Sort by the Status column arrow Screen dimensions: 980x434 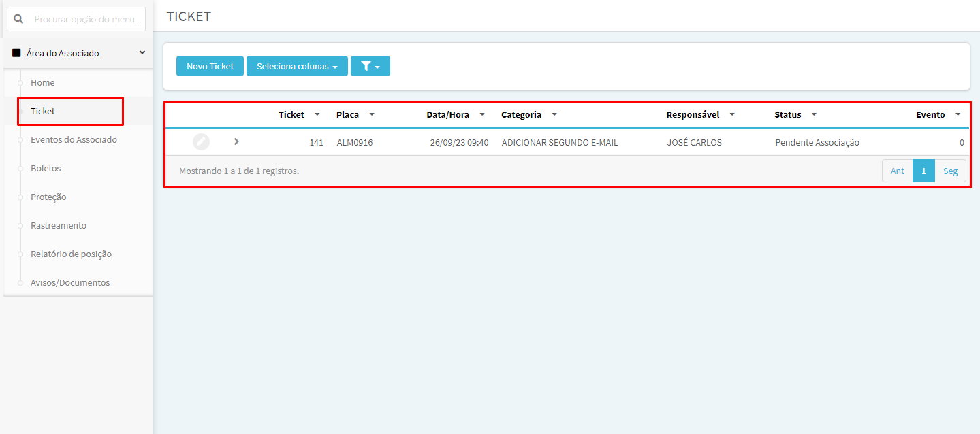coord(814,114)
